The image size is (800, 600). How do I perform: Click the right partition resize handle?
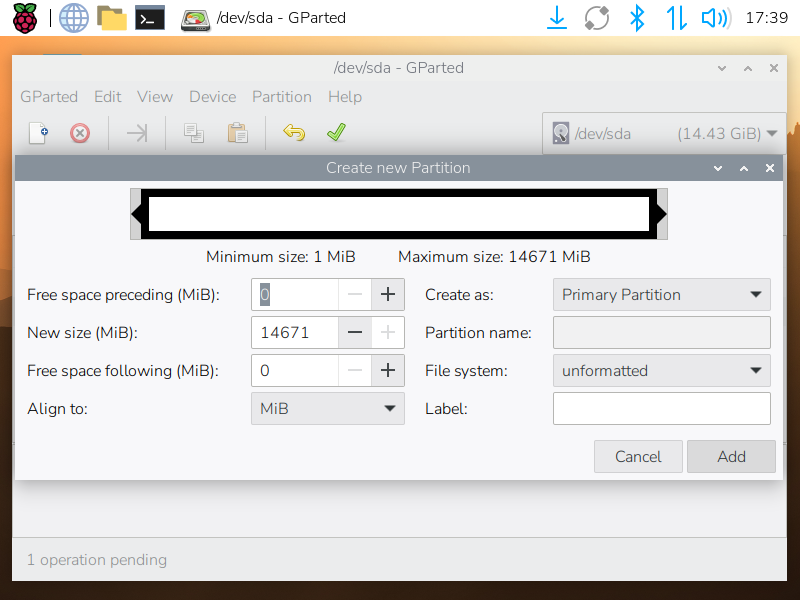(x=661, y=213)
